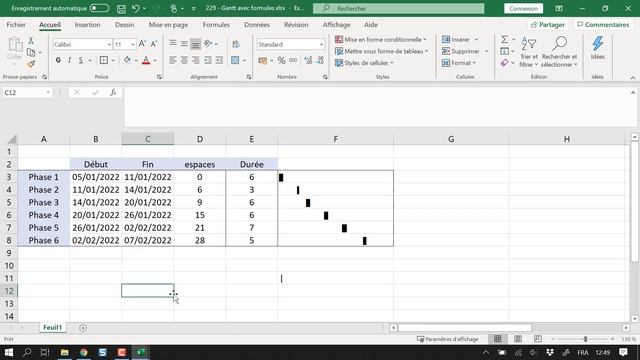The width and height of the screenshot is (640, 360).
Task: Click the Align Right icon
Action: pos(196,60)
